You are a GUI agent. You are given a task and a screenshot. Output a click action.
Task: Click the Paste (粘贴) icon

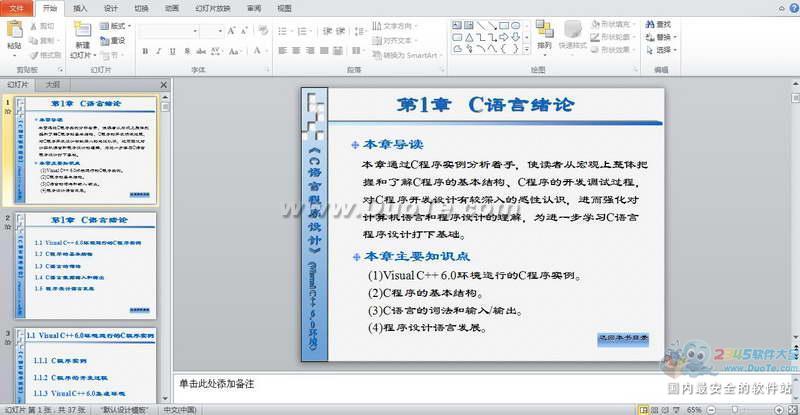pos(14,30)
